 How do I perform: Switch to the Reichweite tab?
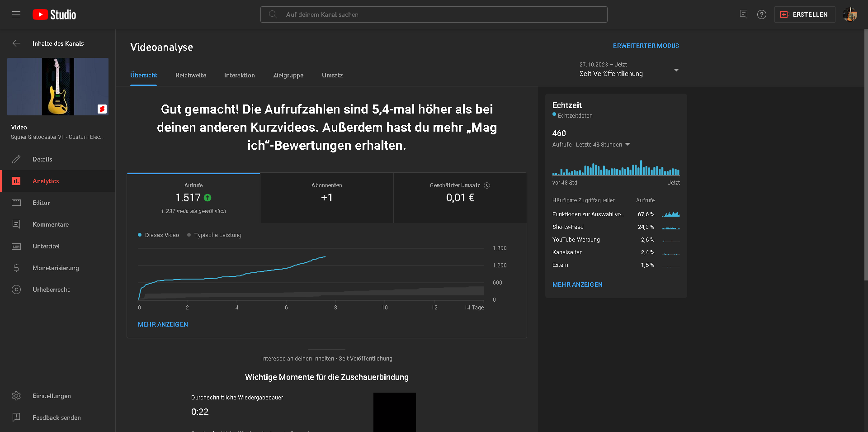(191, 76)
